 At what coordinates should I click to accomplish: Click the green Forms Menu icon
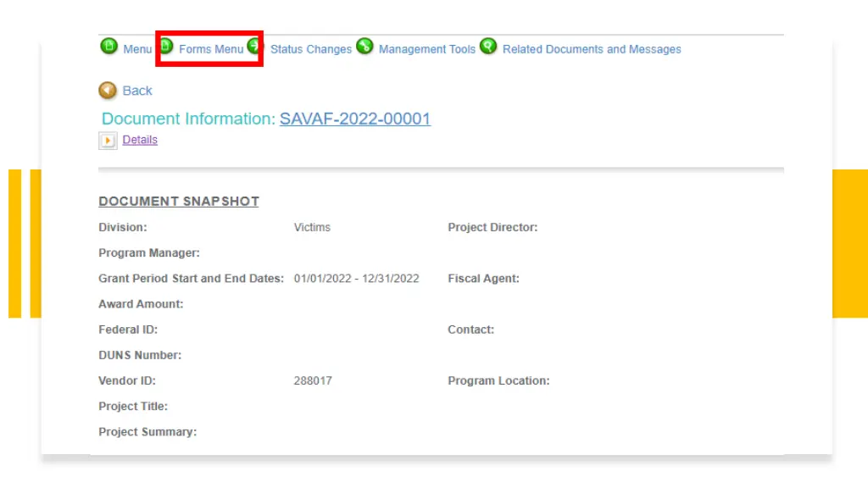point(167,47)
